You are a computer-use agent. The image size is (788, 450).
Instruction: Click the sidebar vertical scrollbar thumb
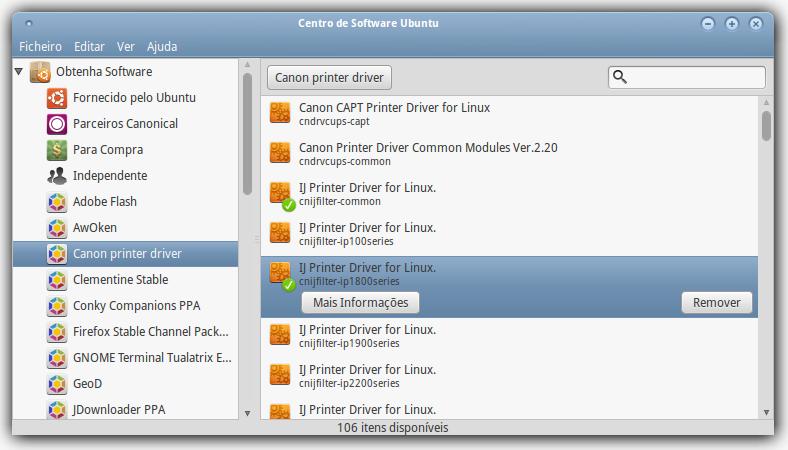tap(247, 134)
